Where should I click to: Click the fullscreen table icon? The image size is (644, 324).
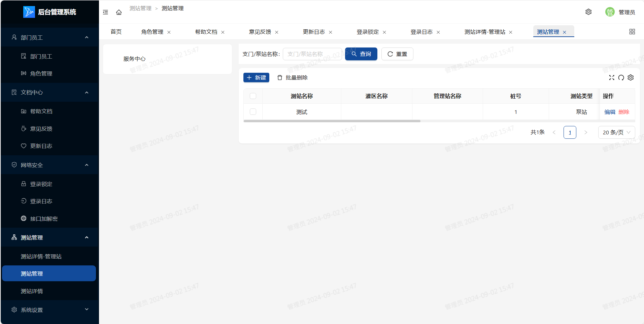point(612,77)
